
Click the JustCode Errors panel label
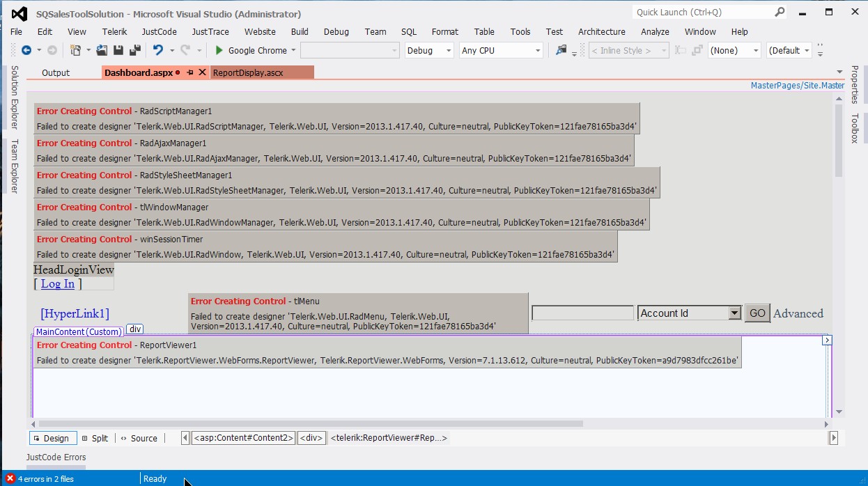56,457
